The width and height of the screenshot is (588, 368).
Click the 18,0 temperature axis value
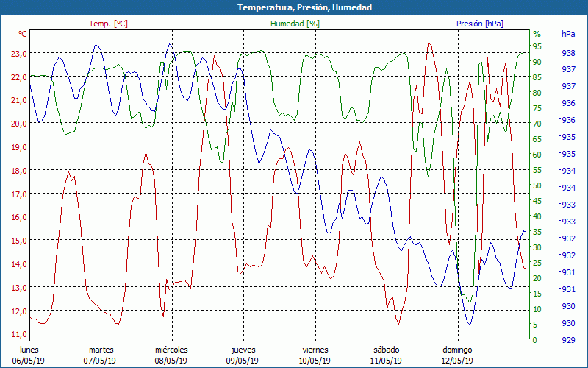(x=19, y=171)
